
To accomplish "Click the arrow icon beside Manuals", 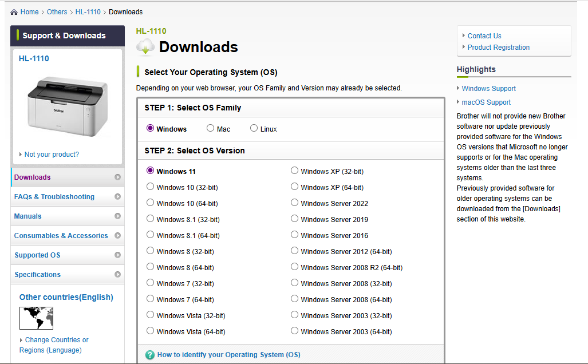I will tap(117, 216).
